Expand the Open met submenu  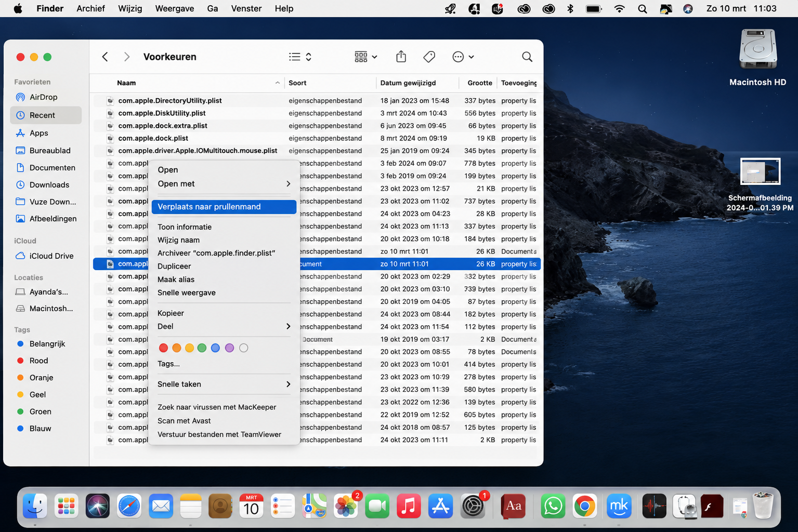pyautogui.click(x=224, y=184)
